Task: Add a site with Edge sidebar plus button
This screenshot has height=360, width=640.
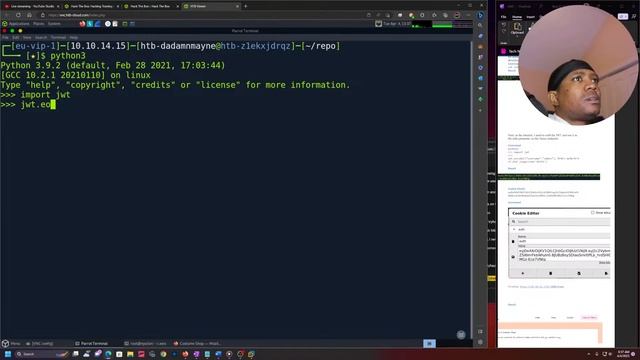Action: coord(480,110)
